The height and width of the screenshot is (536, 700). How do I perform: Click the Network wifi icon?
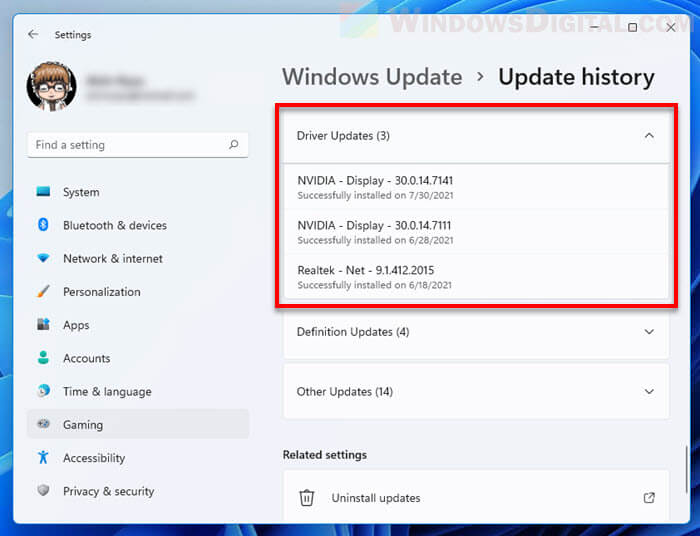pyautogui.click(x=43, y=258)
